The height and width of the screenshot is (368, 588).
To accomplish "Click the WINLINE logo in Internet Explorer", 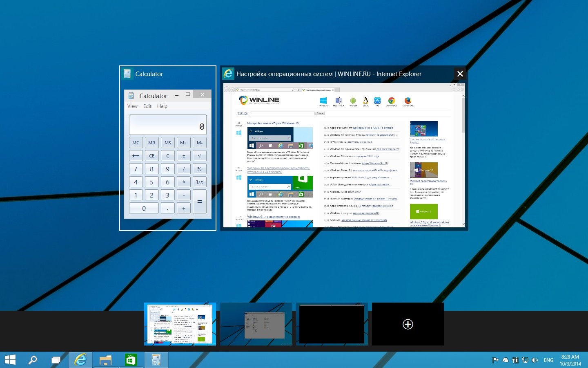I will (x=259, y=100).
